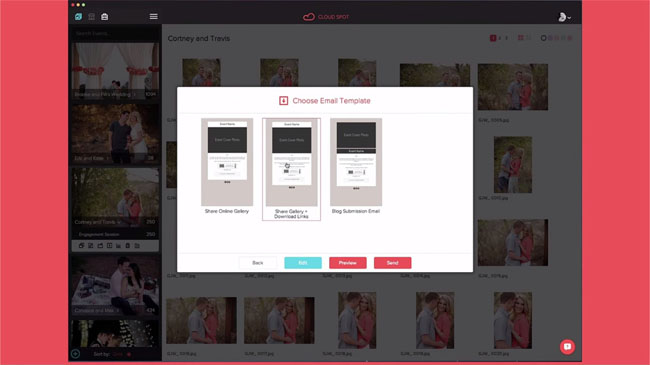Open the teal events icon in top bar
Viewport: 650px width, 365px height.
click(x=78, y=17)
